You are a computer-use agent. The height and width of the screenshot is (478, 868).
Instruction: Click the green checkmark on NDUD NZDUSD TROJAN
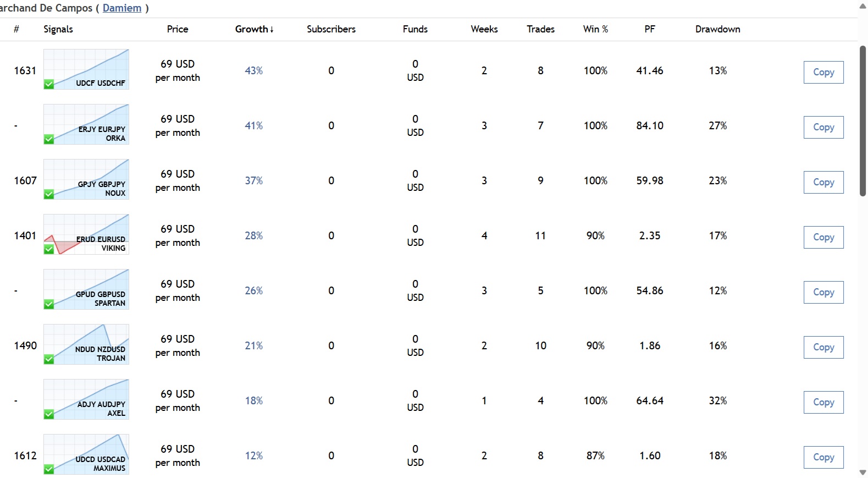(x=49, y=359)
